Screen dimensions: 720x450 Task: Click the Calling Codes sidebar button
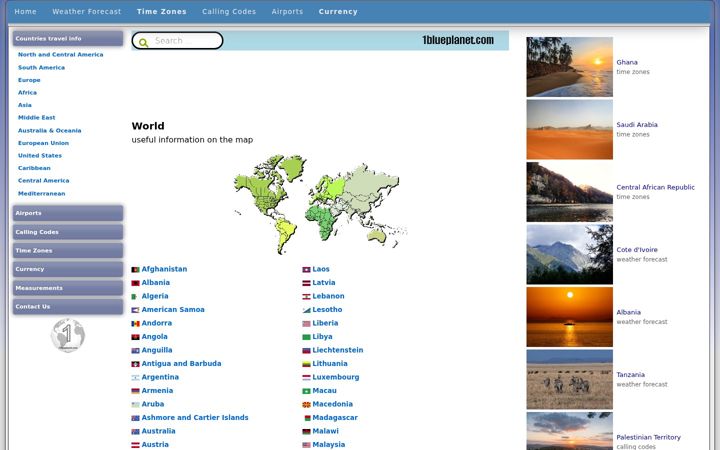pos(68,232)
